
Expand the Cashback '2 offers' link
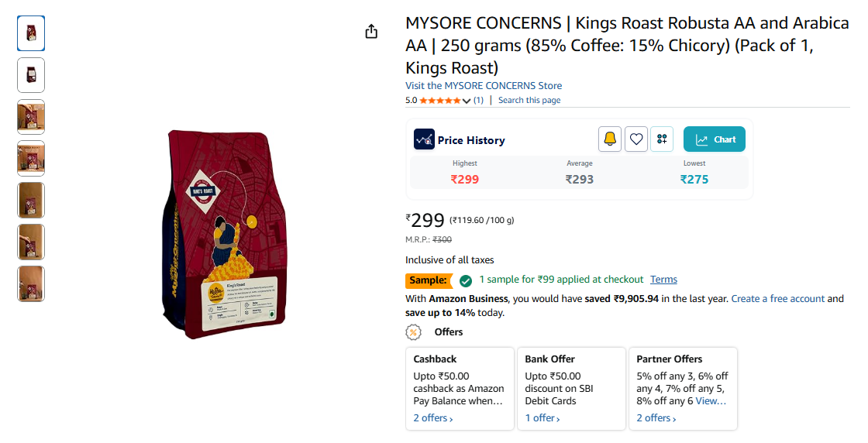coord(432,418)
